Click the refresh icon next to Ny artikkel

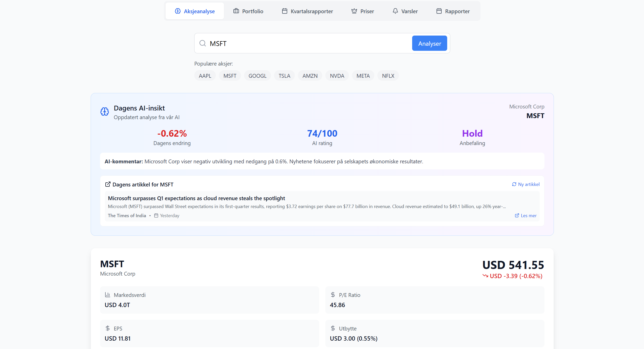[514, 184]
